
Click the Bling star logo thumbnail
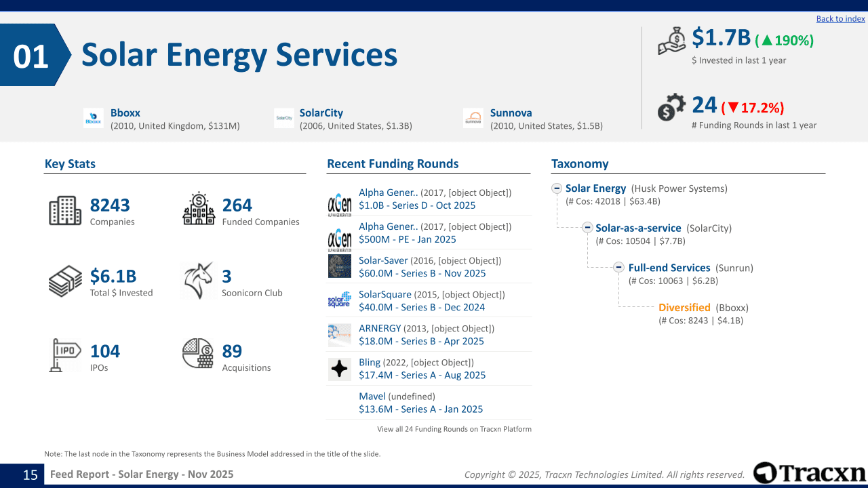tap(339, 369)
